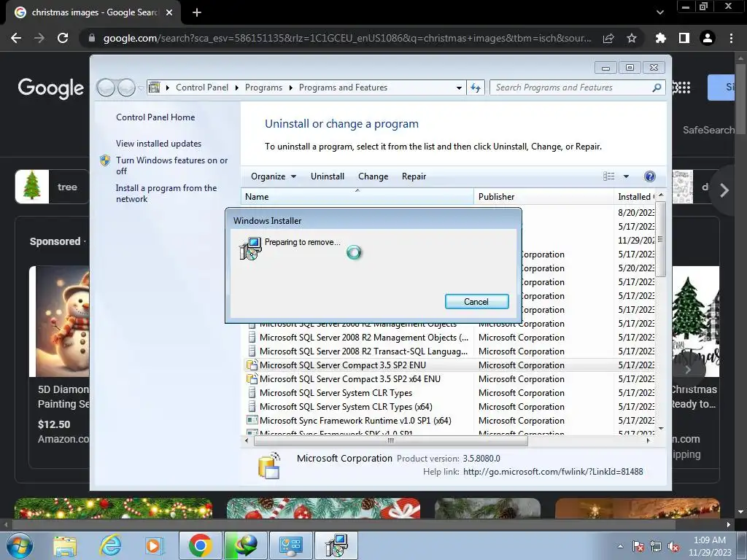Viewport: 747px width, 560px height.
Task: Sort the list by Name column
Action: coord(357,197)
